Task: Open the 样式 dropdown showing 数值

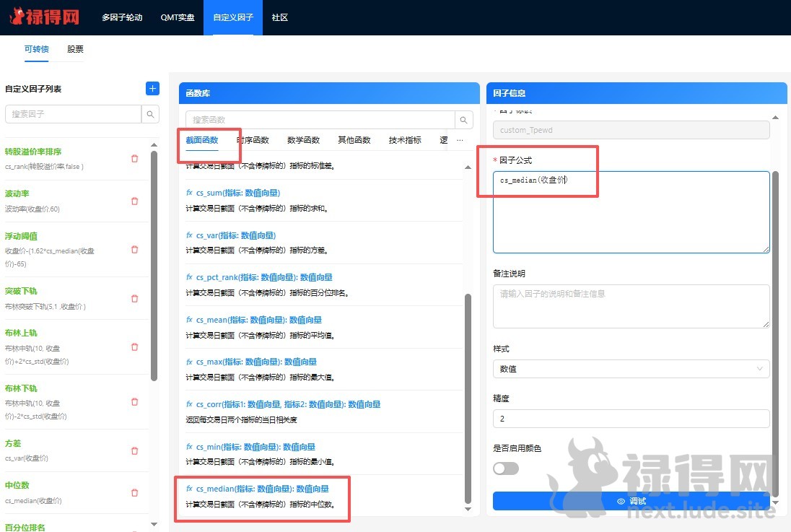Action: (x=631, y=369)
